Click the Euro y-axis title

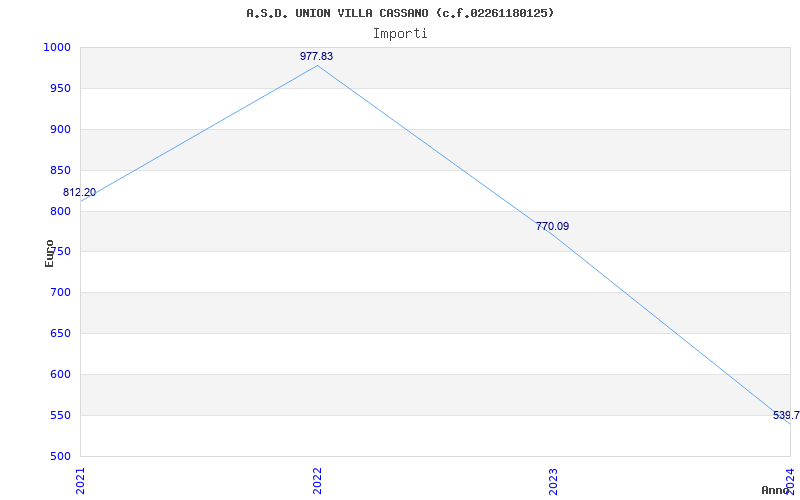[49, 253]
